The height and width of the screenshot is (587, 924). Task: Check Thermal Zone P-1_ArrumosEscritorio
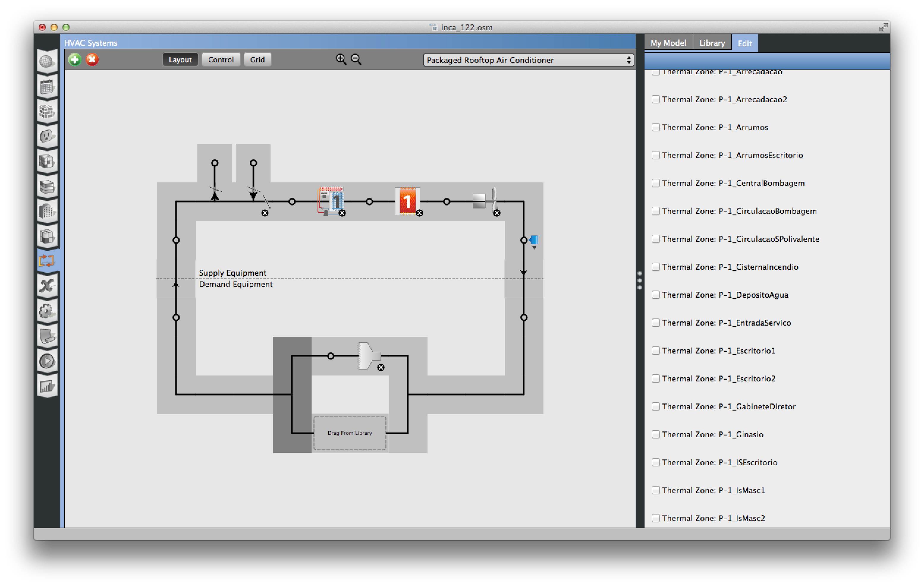(x=656, y=155)
